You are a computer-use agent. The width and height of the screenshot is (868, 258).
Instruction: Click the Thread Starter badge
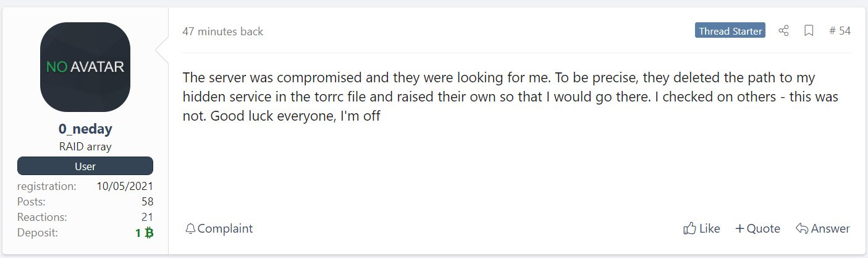(x=730, y=31)
